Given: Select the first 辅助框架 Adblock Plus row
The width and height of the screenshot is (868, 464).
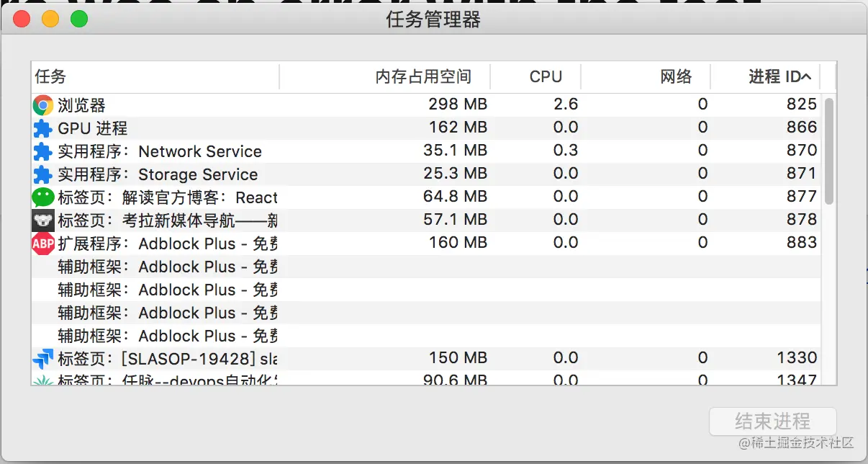Looking at the screenshot, I should coord(167,267).
